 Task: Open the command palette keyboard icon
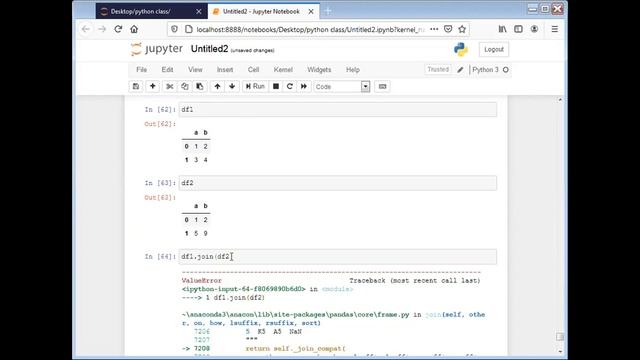coord(382,87)
